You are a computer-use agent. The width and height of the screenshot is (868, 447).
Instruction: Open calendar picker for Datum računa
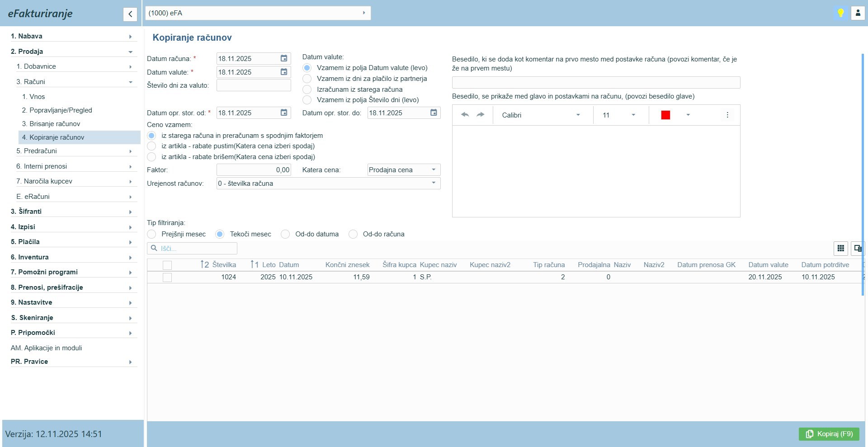284,58
